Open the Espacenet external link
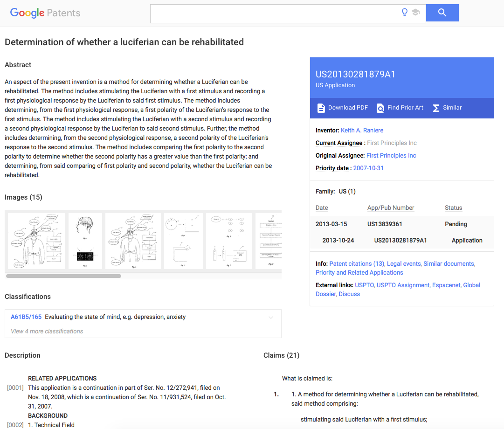Screen dimensions: 504x429 [446, 285]
